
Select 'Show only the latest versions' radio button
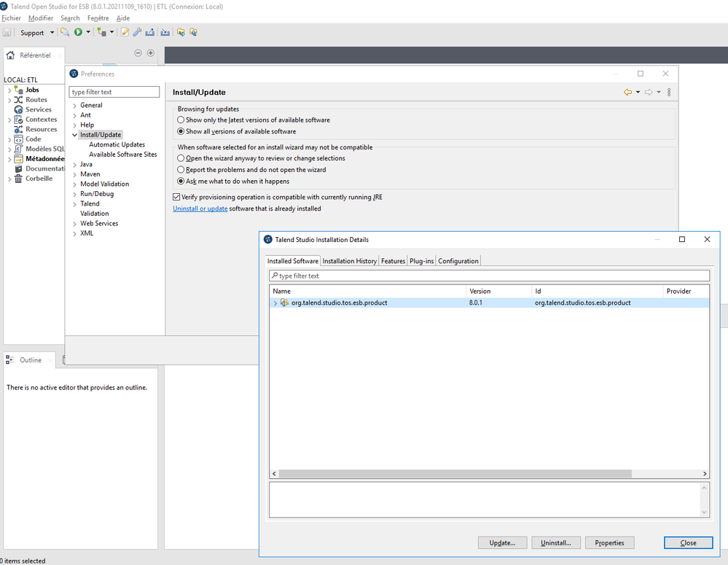181,120
